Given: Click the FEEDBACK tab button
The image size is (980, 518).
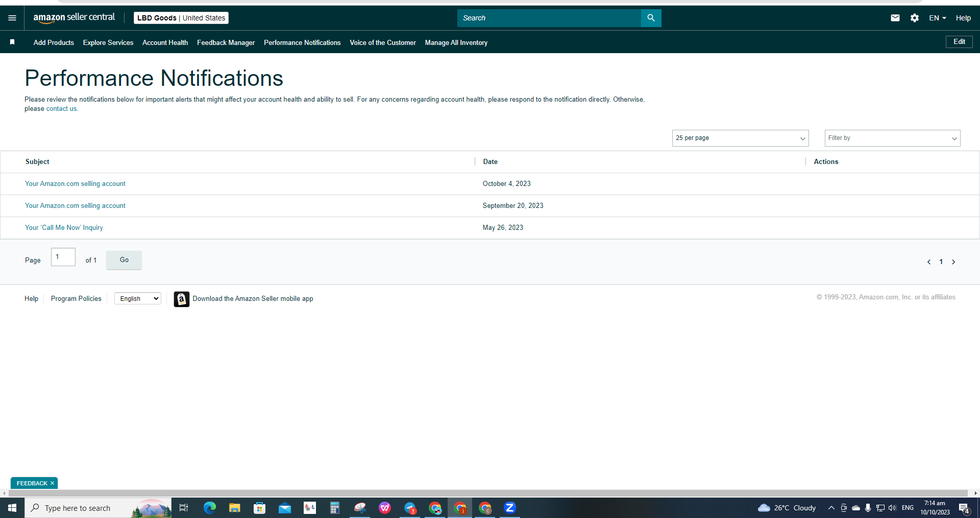Looking at the screenshot, I should click(32, 483).
